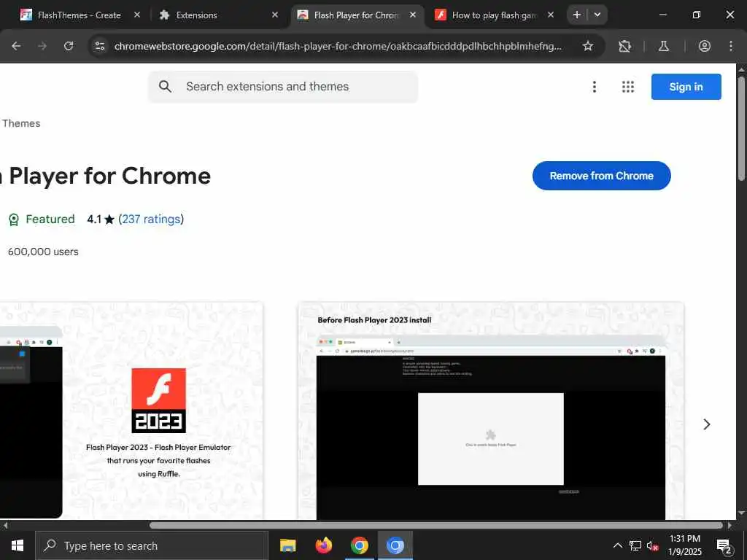Image resolution: width=747 pixels, height=560 pixels.
Task: Open a new tab with the plus button
Action: (577, 15)
